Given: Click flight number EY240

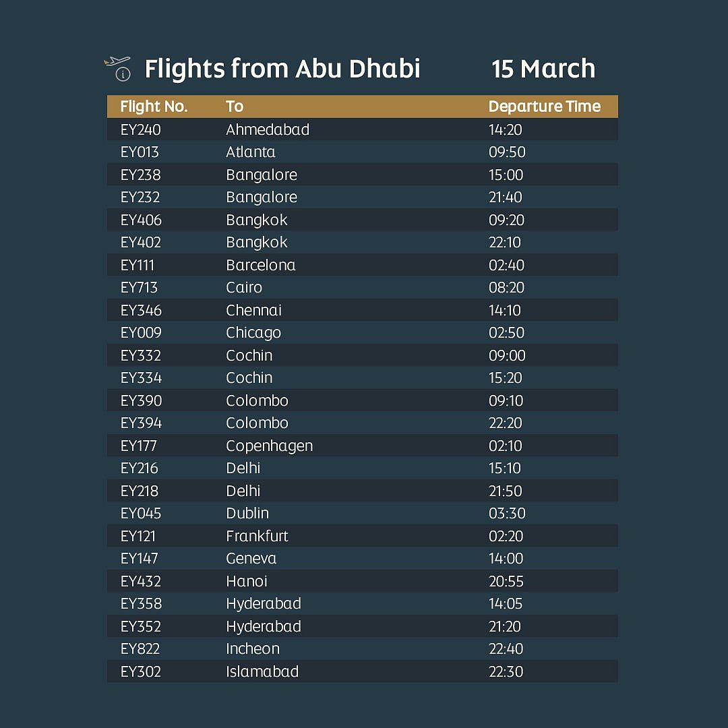Looking at the screenshot, I should [140, 129].
